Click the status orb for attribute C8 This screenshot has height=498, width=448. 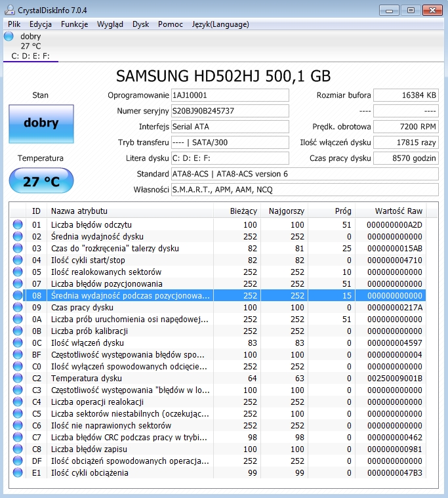coord(18,449)
